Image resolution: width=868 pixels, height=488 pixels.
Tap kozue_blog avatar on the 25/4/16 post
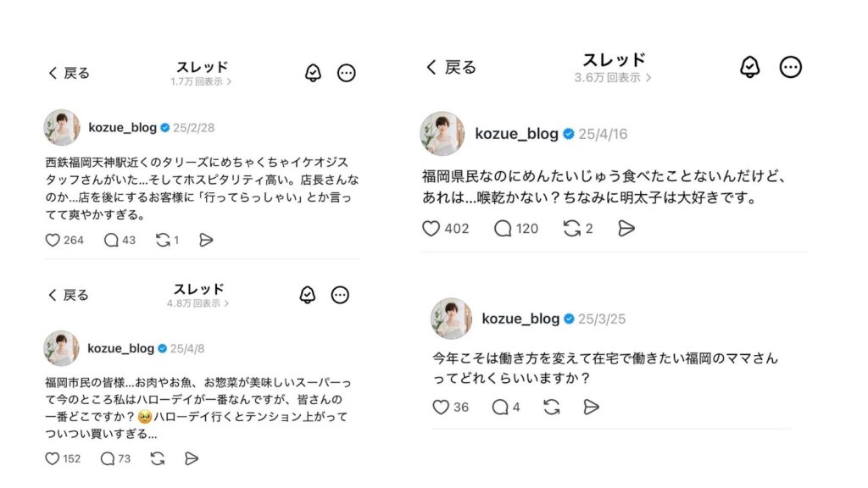(442, 134)
